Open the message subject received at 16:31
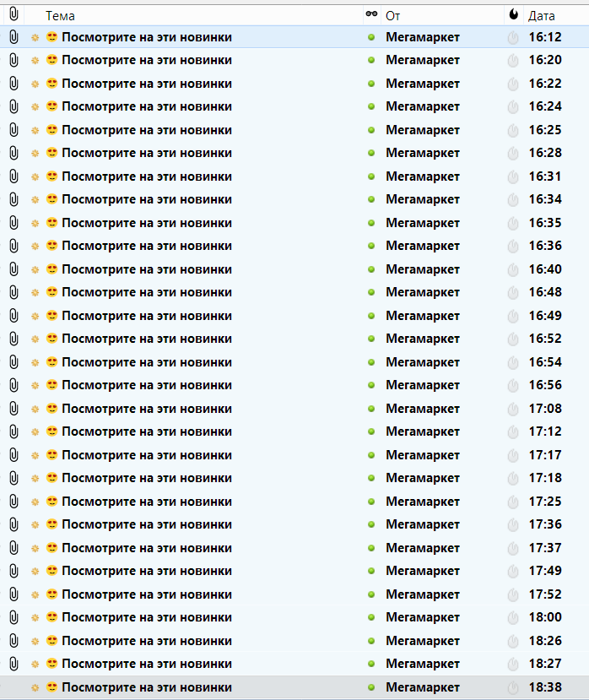This screenshot has height=700, width=589. (x=147, y=176)
